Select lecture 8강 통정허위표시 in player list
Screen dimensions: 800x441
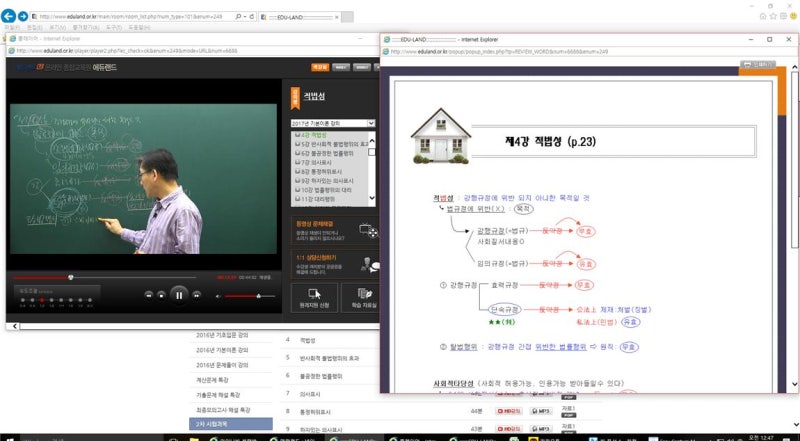point(318,172)
